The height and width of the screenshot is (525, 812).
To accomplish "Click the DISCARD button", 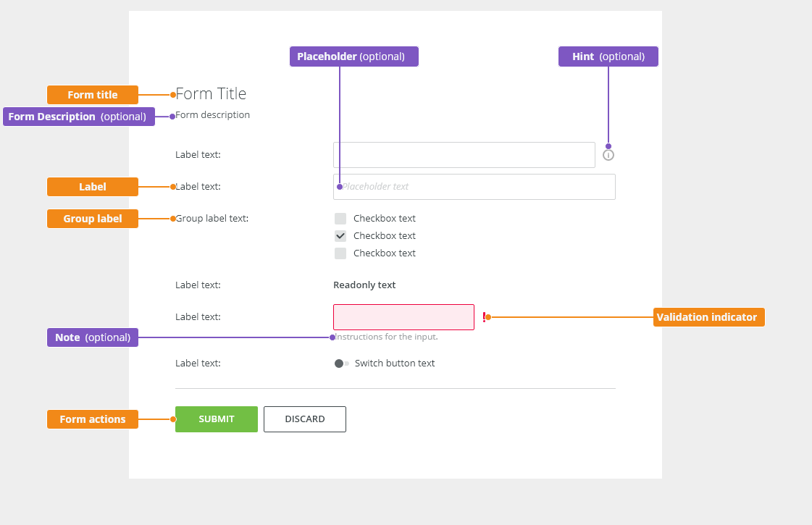I will coord(305,419).
